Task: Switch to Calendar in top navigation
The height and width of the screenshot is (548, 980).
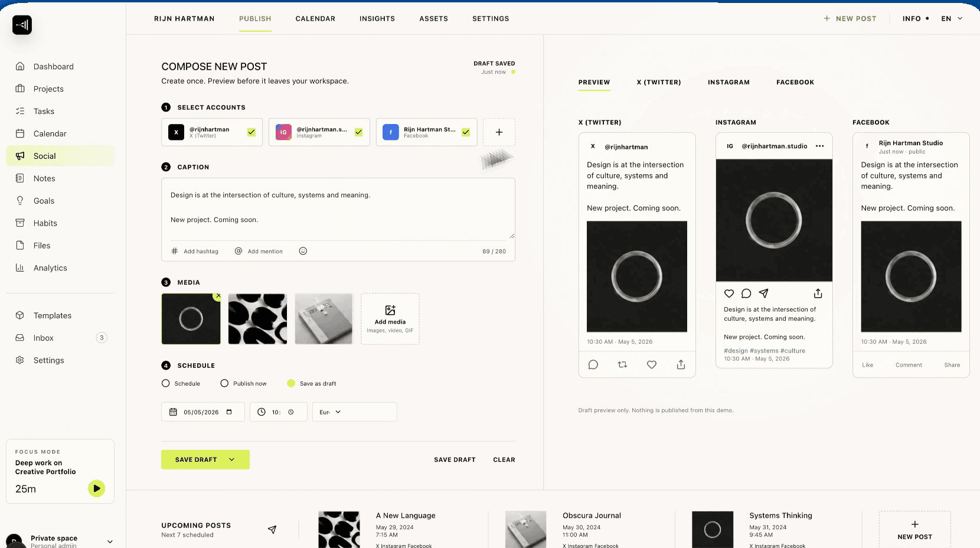Action: pyautogui.click(x=315, y=19)
